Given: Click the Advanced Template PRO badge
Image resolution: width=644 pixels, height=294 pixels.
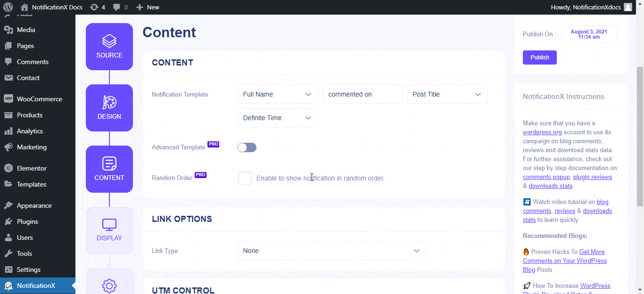Looking at the screenshot, I should point(213,145).
